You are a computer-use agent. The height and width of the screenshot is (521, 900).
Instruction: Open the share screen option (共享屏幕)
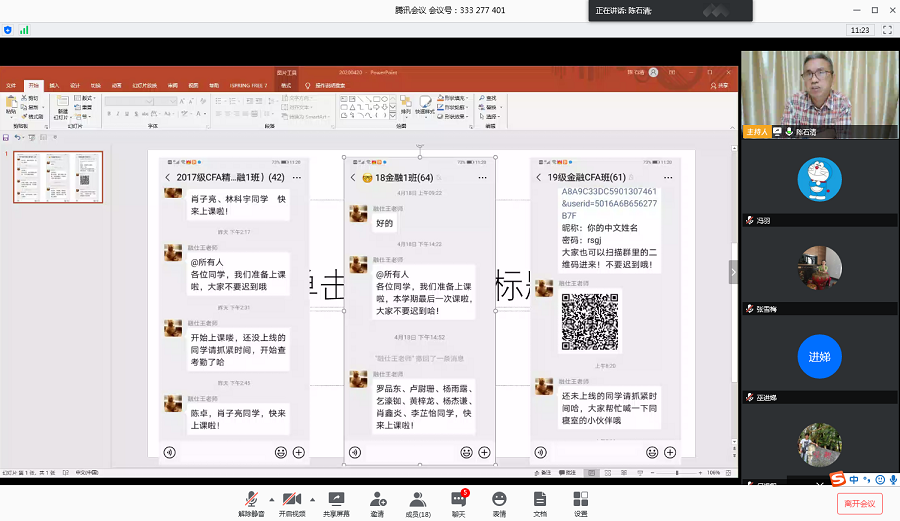tap(336, 499)
